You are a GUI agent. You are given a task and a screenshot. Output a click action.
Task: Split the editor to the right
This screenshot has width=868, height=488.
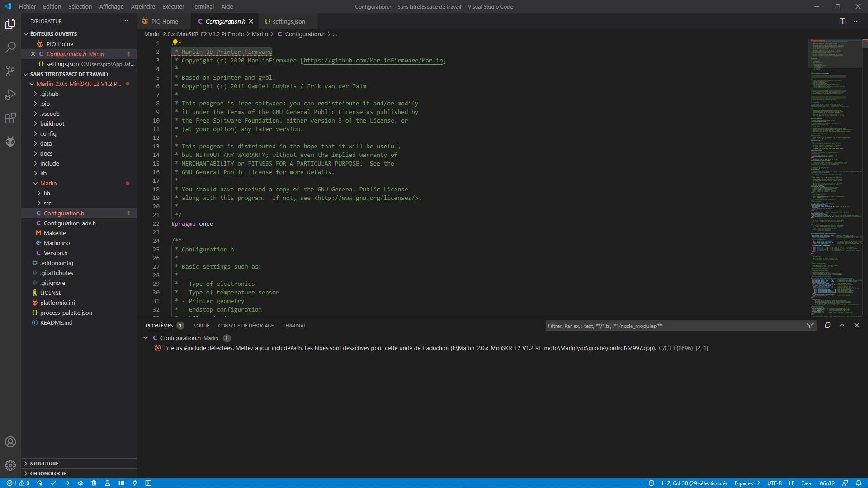pyautogui.click(x=842, y=21)
